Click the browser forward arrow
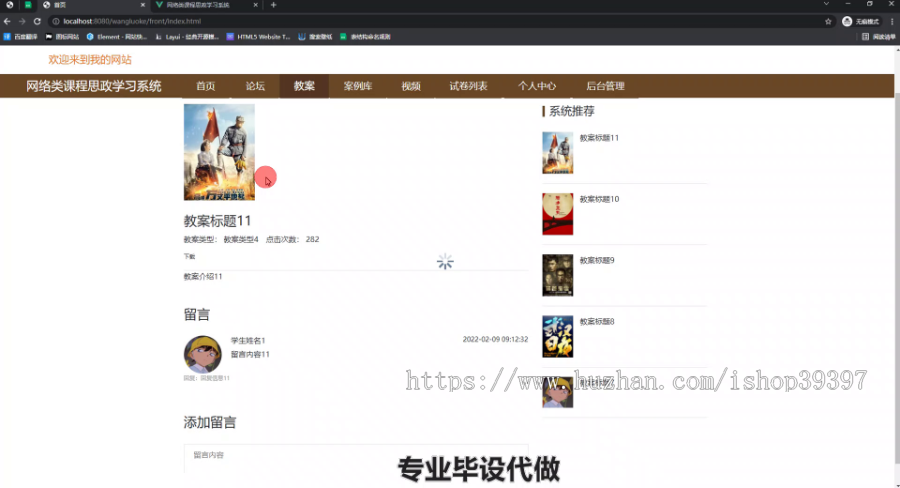 tap(22, 21)
